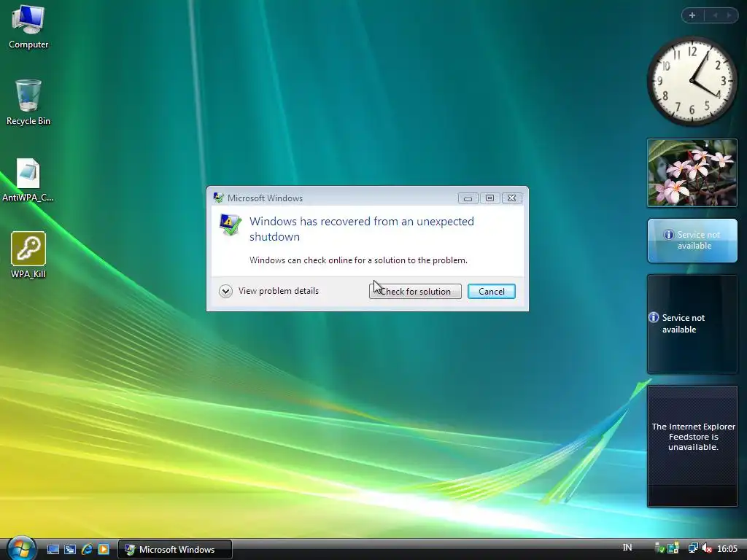Click the muted volume tray icon
The image size is (747, 560).
[706, 548]
